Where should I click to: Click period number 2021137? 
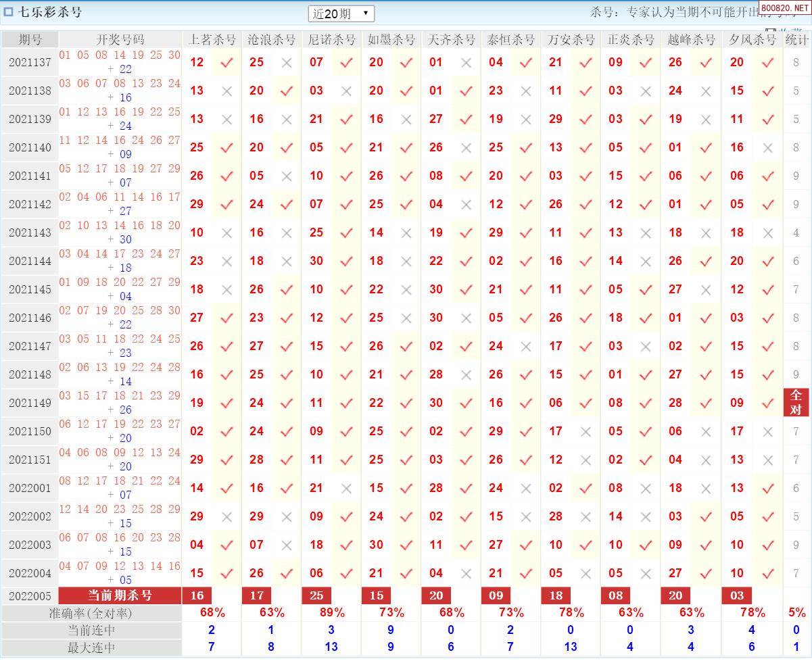[30, 62]
